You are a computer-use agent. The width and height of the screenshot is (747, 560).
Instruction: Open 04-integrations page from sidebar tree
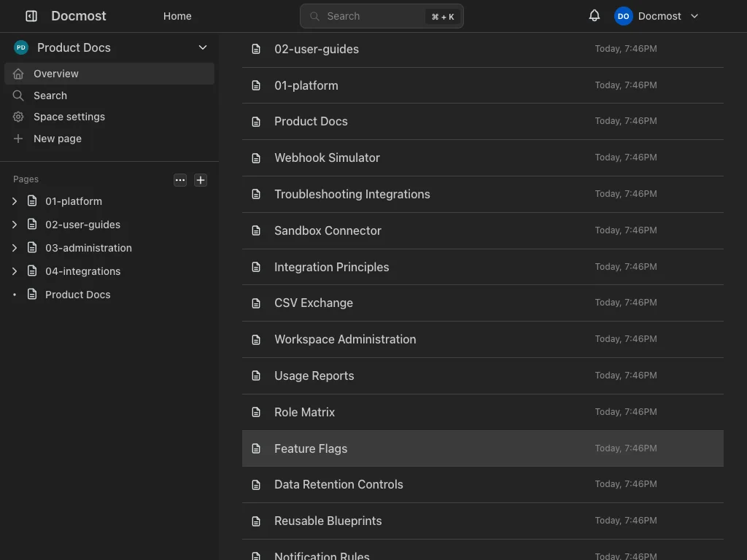click(82, 271)
